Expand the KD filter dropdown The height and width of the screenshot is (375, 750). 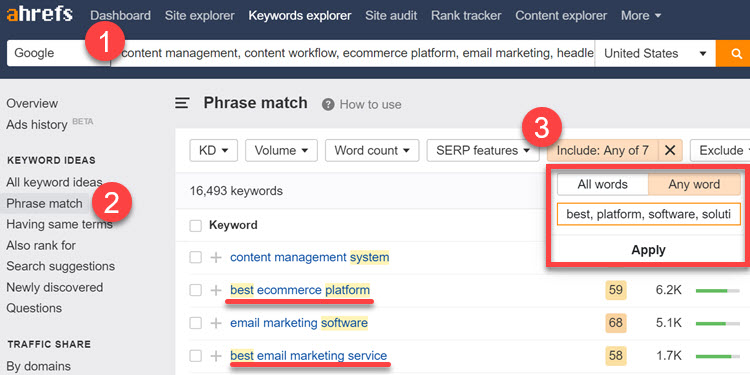coord(211,150)
